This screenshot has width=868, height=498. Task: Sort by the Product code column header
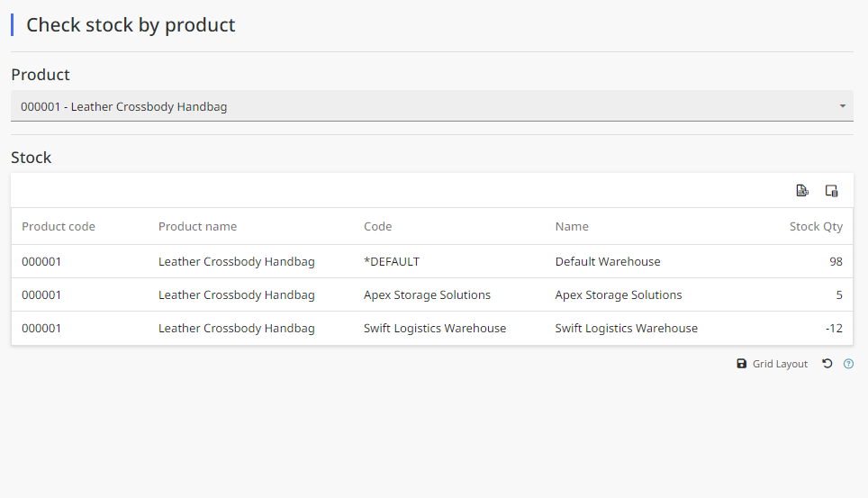pyautogui.click(x=59, y=227)
